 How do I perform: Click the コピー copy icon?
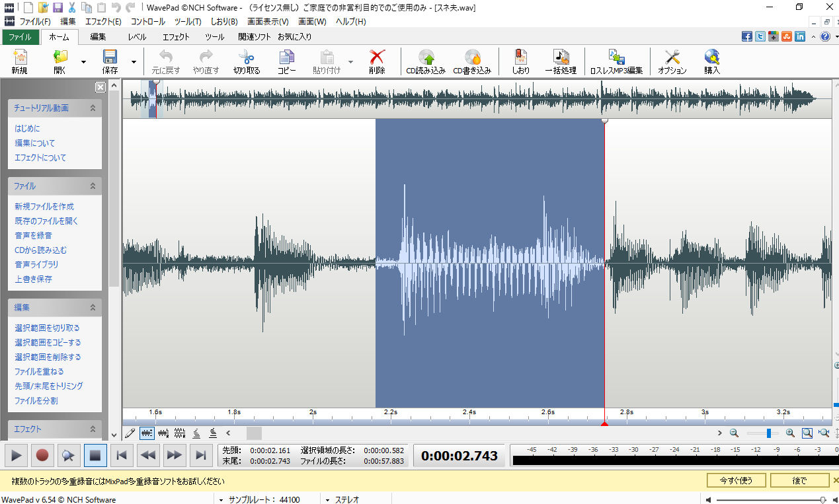click(286, 57)
